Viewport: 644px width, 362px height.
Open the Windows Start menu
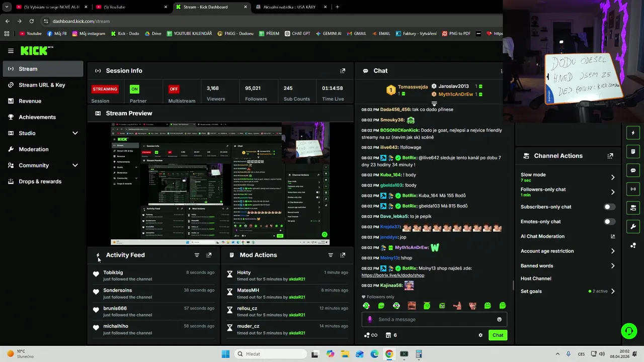tap(225, 354)
